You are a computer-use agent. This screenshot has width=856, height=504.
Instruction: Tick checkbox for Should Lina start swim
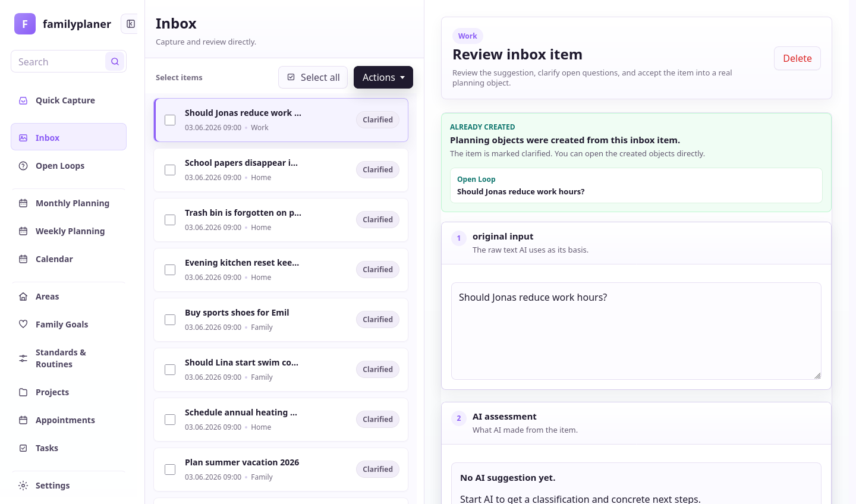(170, 370)
